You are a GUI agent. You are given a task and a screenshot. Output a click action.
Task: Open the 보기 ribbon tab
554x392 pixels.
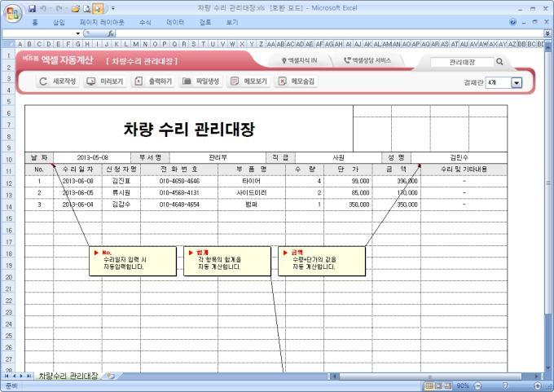coord(231,22)
